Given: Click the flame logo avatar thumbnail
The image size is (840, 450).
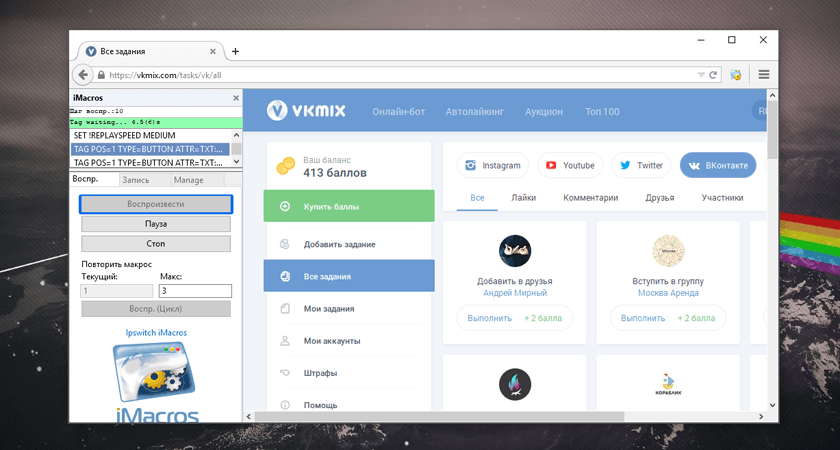Looking at the screenshot, I should coord(515,384).
